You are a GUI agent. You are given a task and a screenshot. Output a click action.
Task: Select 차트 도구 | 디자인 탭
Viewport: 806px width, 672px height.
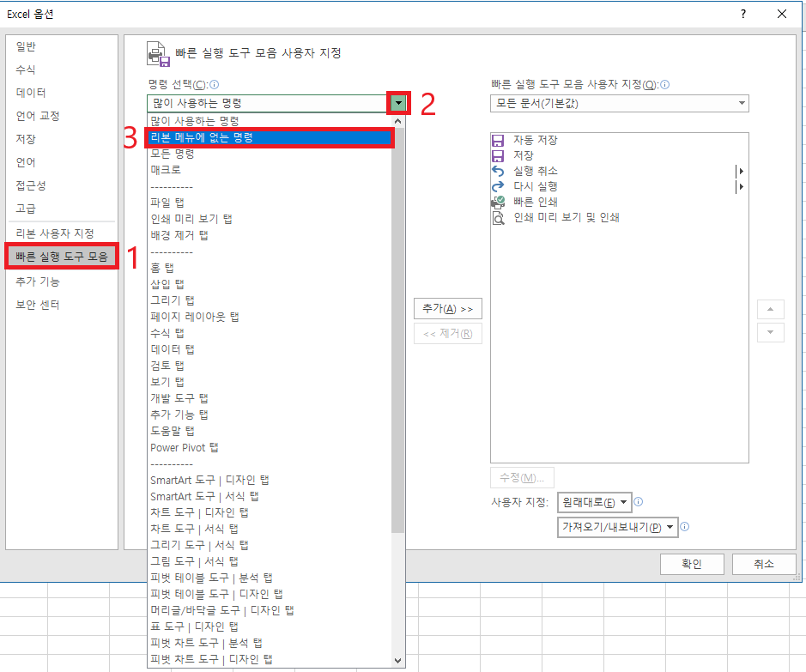[x=270, y=512]
